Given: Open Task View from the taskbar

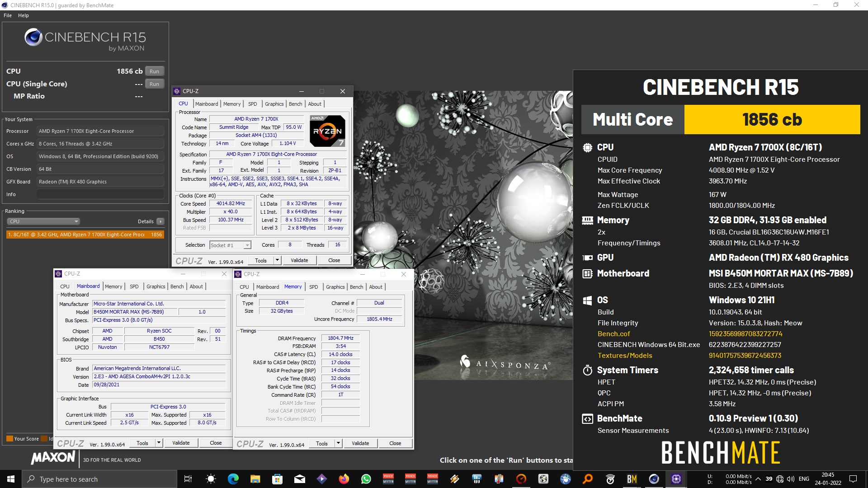Looking at the screenshot, I should [188, 479].
